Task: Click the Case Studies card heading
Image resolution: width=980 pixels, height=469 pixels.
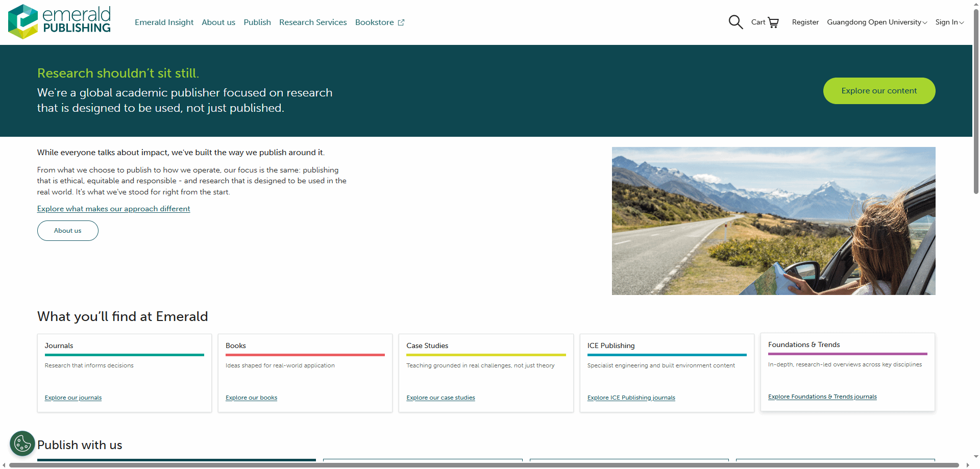Action: (x=427, y=345)
